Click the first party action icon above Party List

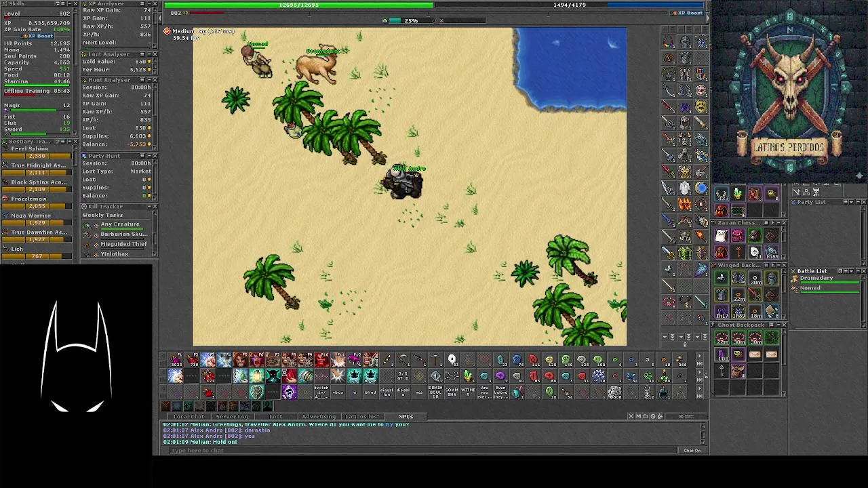tap(797, 192)
